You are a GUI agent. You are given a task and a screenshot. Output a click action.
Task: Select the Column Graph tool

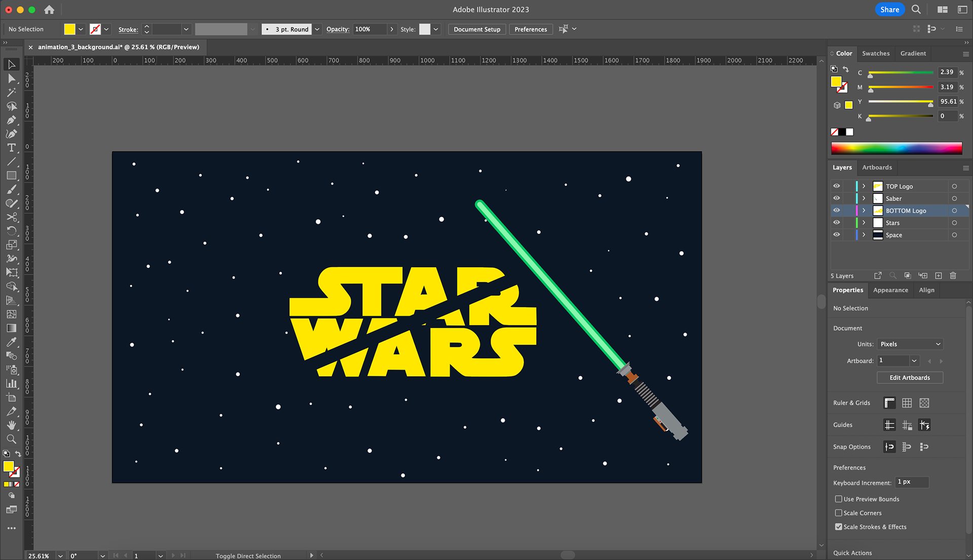[x=11, y=384]
